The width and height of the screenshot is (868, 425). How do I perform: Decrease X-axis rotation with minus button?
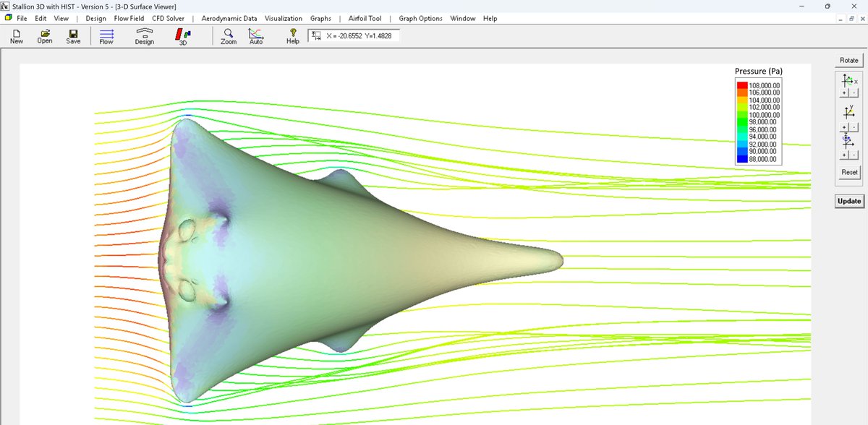854,93
